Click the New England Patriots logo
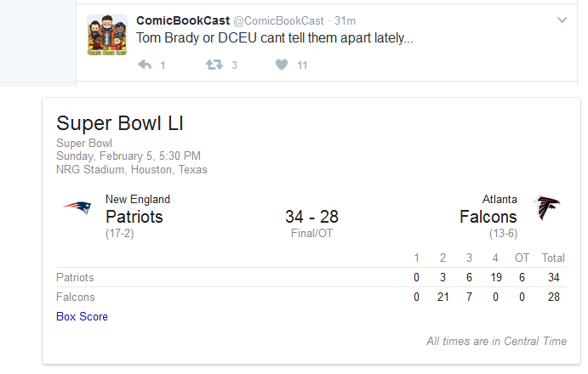Viewport: 588px width, 374px height. click(77, 207)
